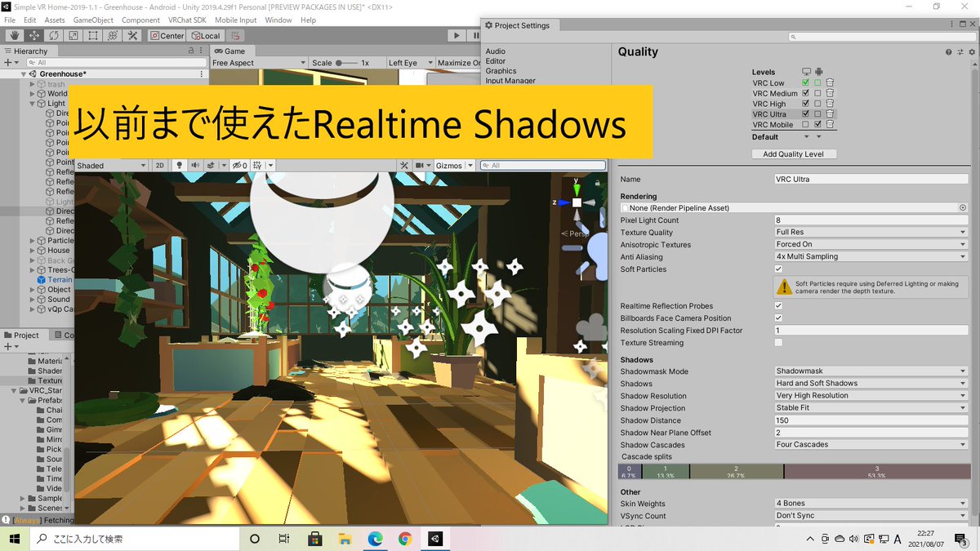980x551 pixels.
Task: Click the quality level Name field
Action: [871, 179]
